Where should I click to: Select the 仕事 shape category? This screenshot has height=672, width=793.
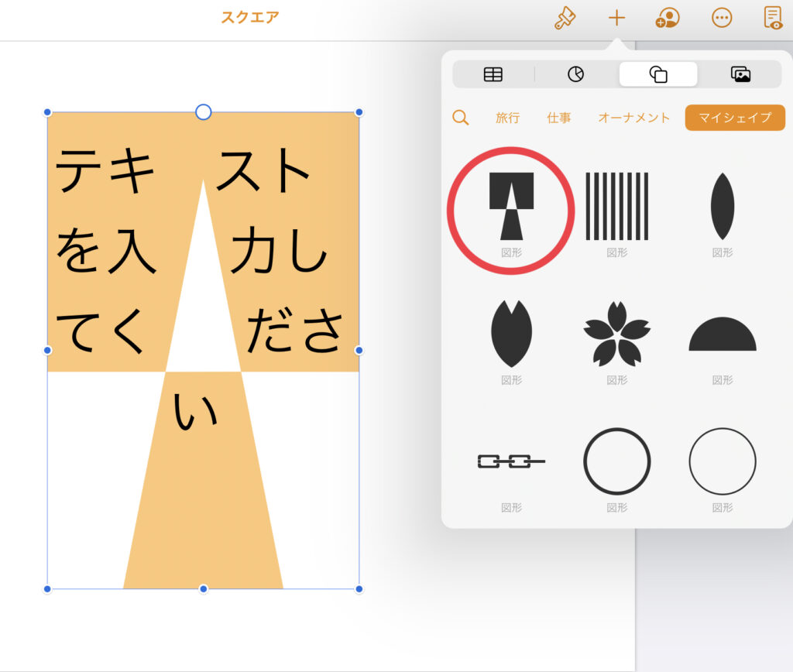click(559, 118)
